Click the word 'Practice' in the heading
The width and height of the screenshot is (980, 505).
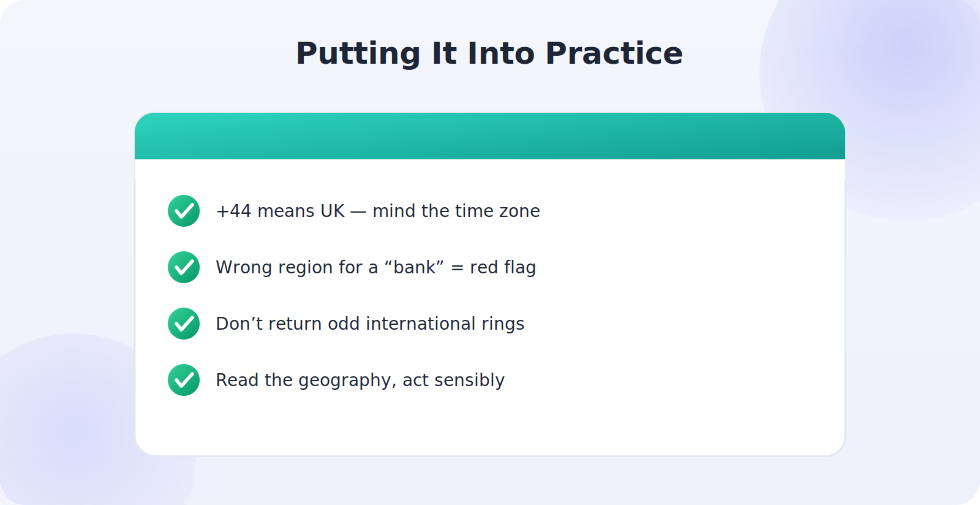pyautogui.click(x=614, y=53)
